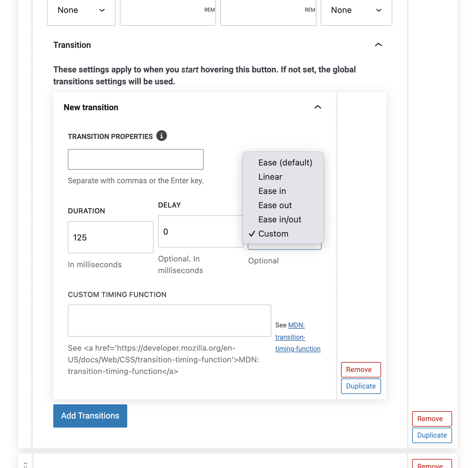Open the MDN transition-timing-function link
The height and width of the screenshot is (468, 476).
pyautogui.click(x=297, y=337)
